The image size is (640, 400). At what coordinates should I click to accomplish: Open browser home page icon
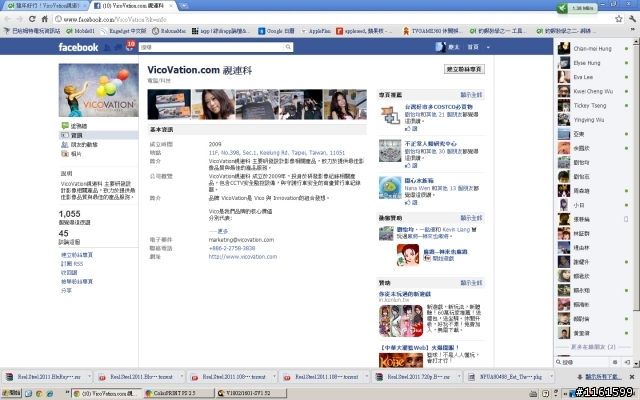(x=44, y=19)
